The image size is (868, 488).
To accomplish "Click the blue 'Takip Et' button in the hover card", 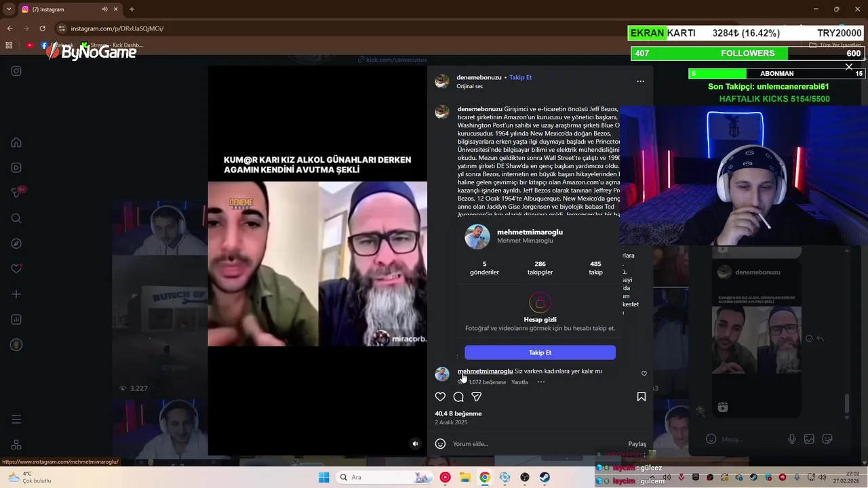I will pyautogui.click(x=540, y=352).
